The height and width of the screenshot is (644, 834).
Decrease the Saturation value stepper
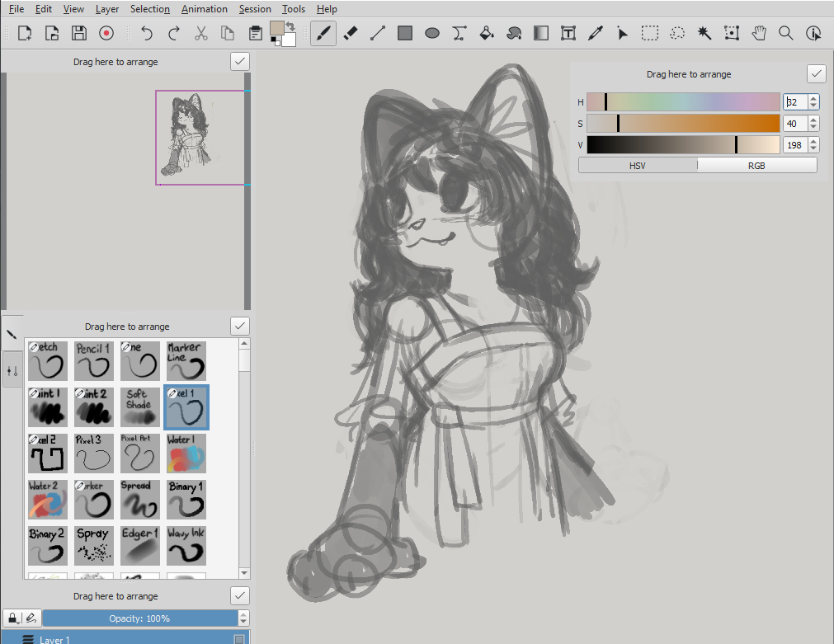pyautogui.click(x=814, y=127)
